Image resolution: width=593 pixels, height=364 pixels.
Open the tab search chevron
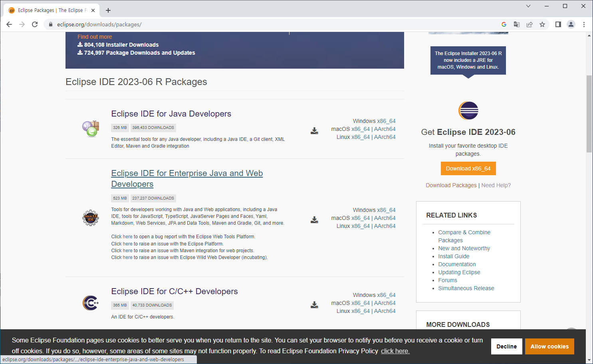[x=528, y=6]
